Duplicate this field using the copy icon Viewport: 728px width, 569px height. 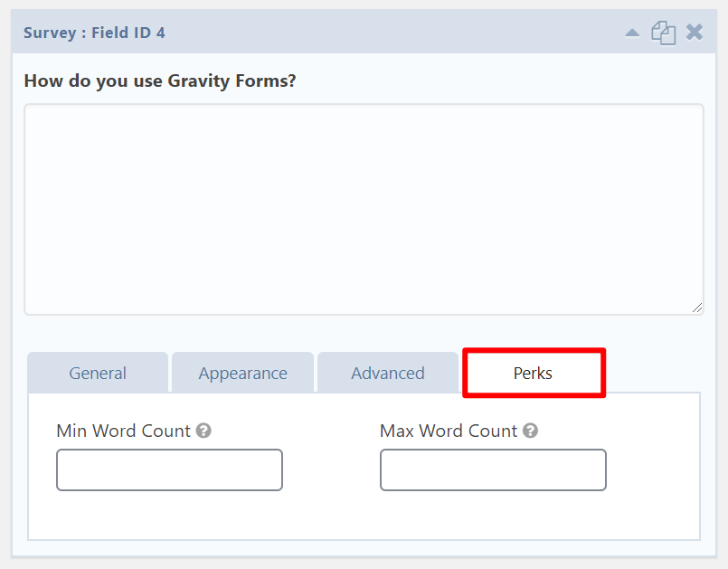click(x=664, y=33)
